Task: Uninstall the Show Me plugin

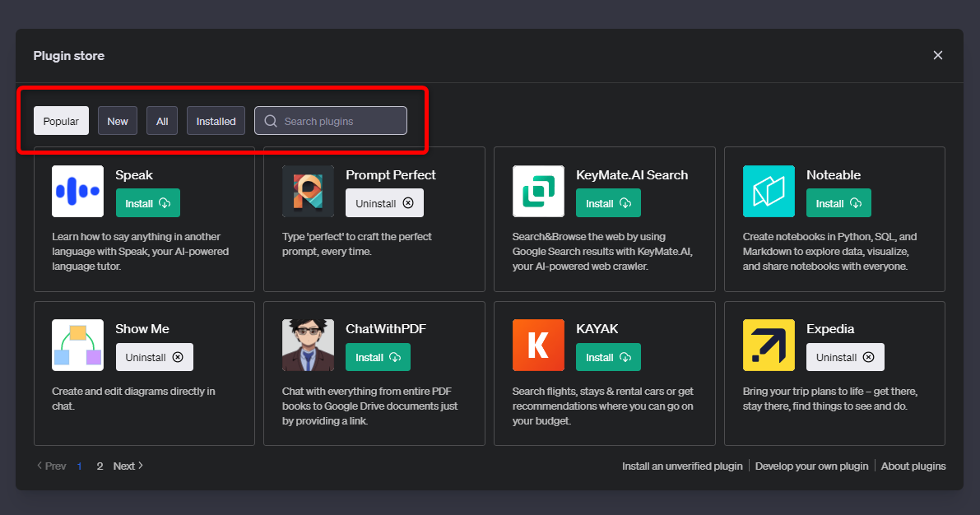Action: pyautogui.click(x=155, y=357)
